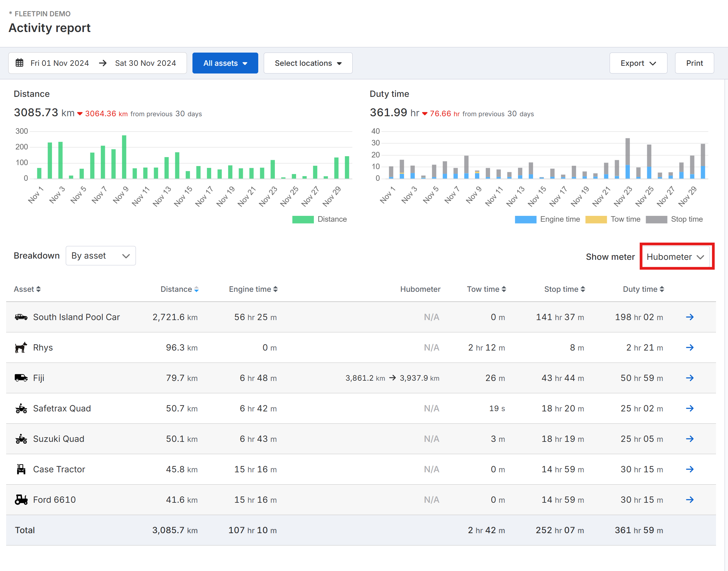Open Ford 6610 row details arrow
The image size is (728, 571).
(x=690, y=499)
